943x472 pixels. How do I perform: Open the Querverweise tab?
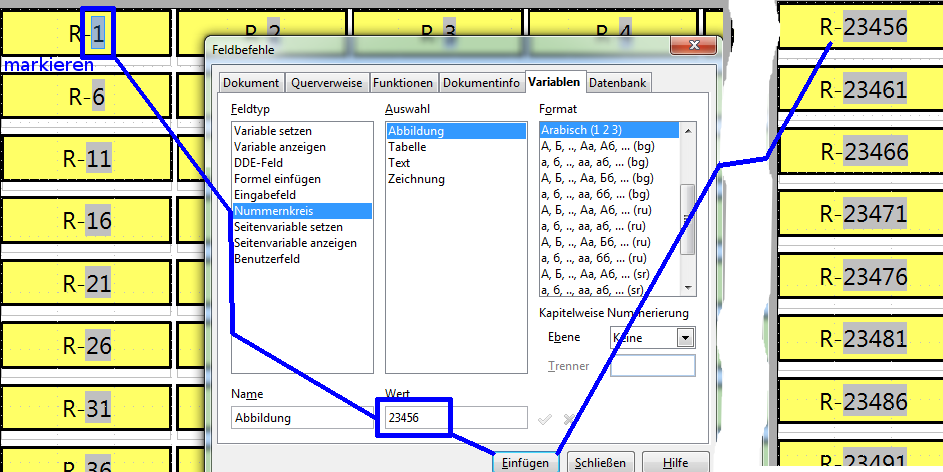[x=327, y=83]
